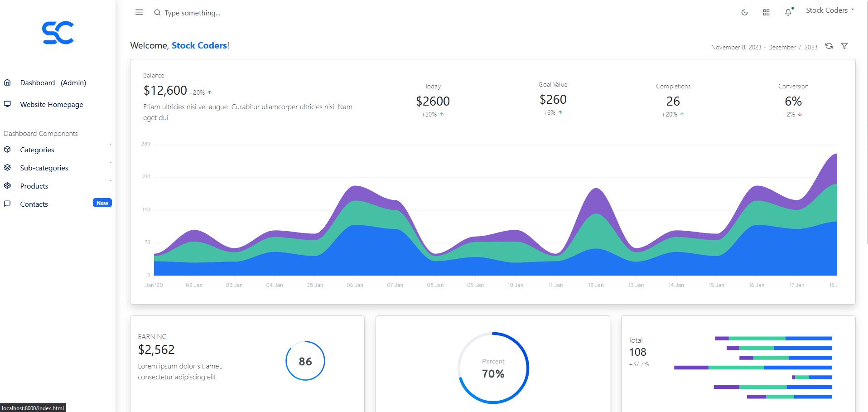
Task: Click the New badge on Contacts
Action: (x=102, y=203)
